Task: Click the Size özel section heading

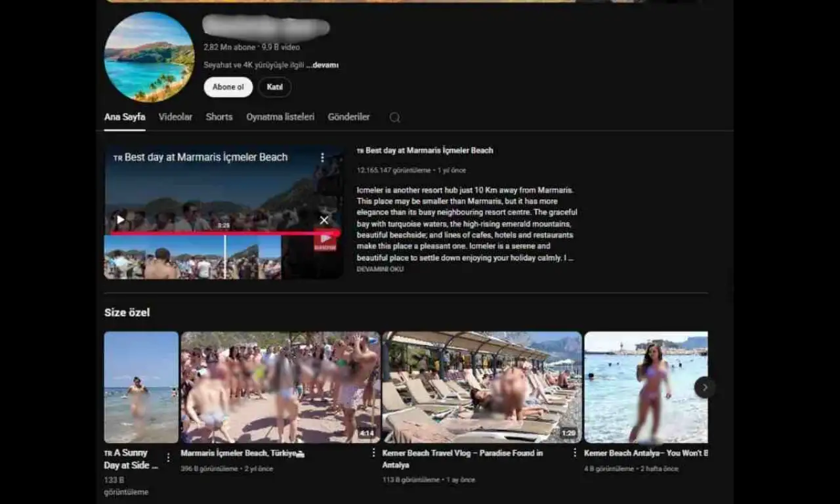Action: tap(127, 312)
